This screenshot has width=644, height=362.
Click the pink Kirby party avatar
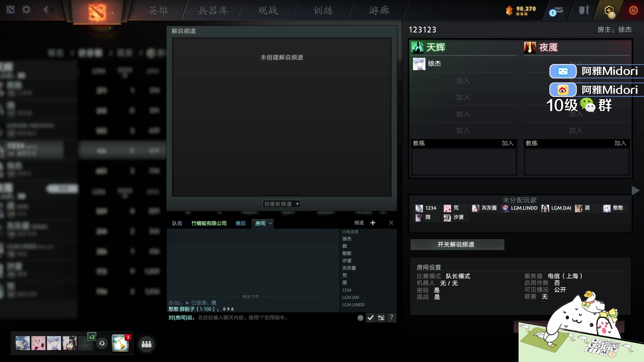pyautogui.click(x=38, y=343)
